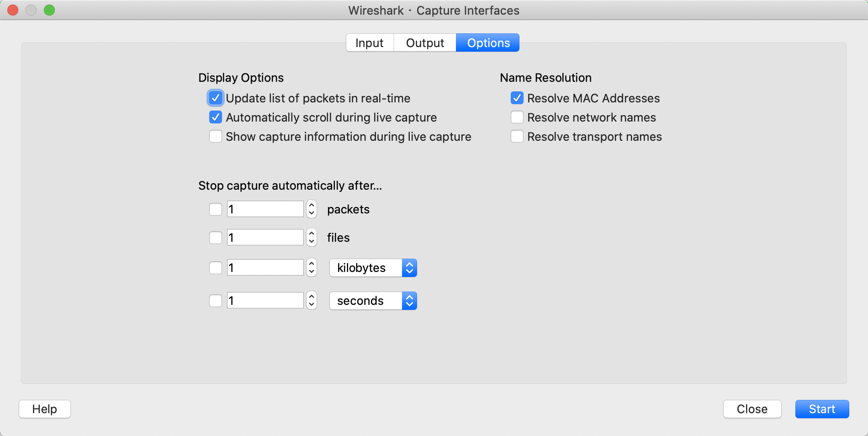Click the Close button at bottom
The height and width of the screenshot is (436, 868).
[x=752, y=409]
